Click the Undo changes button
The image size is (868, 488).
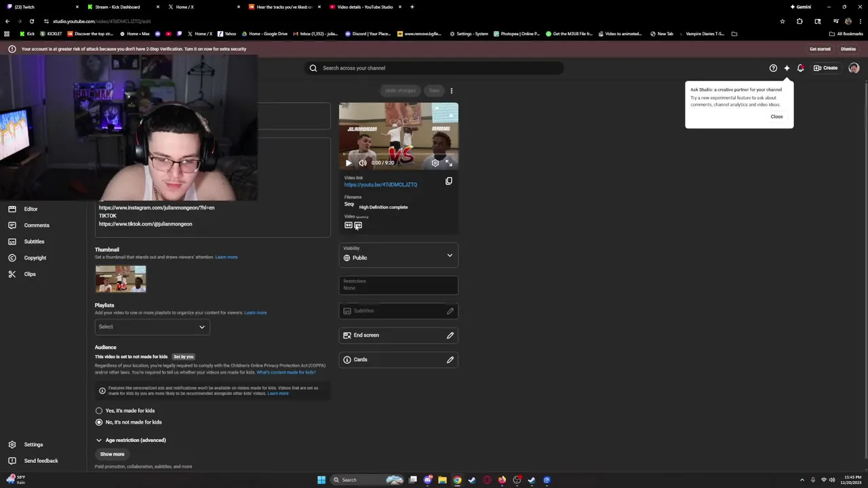400,91
